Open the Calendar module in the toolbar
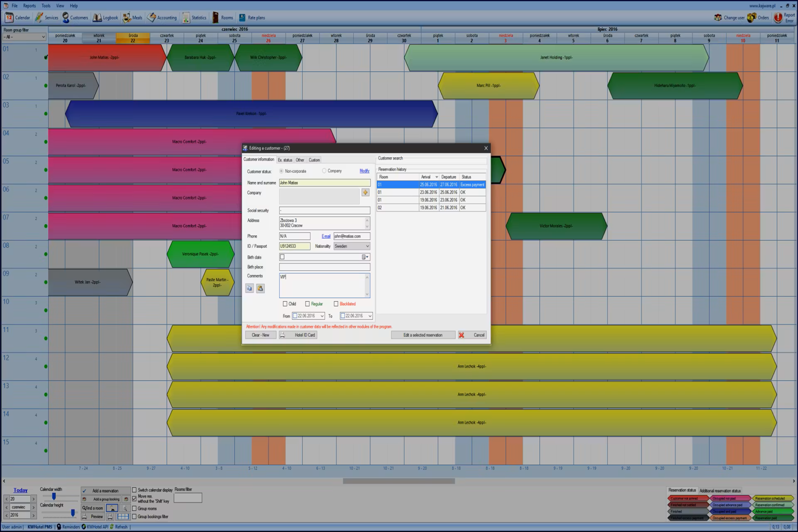This screenshot has width=798, height=532. [18, 18]
